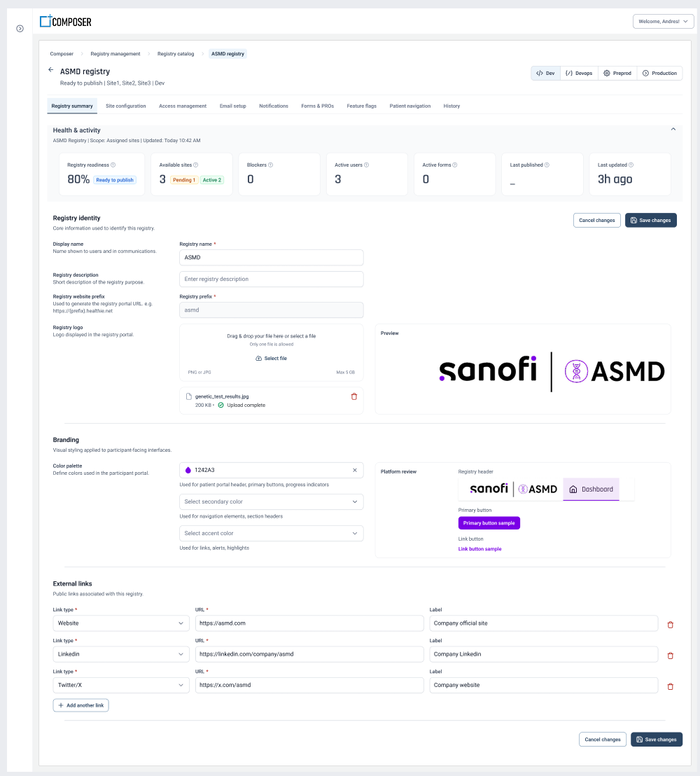Open the Select accent color dropdown
The image size is (700, 776).
271,534
